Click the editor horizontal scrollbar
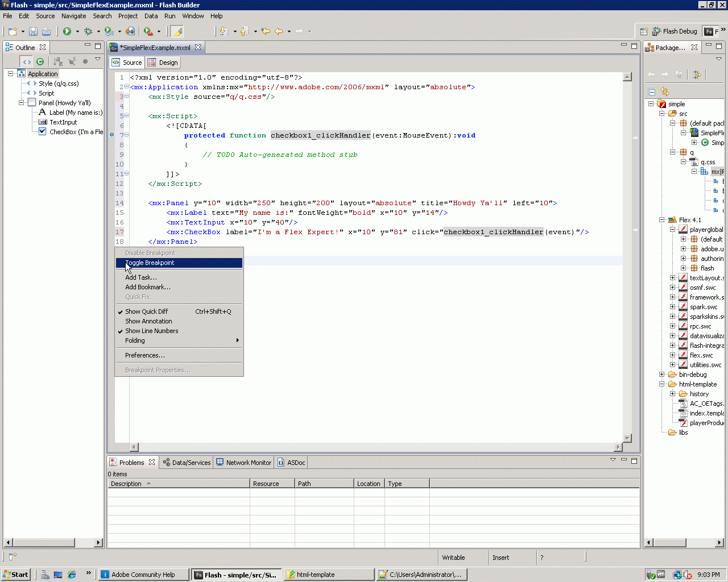Screen dimensions: 728x582 tap(376, 447)
